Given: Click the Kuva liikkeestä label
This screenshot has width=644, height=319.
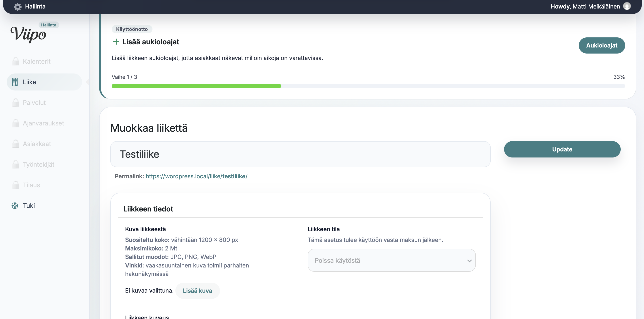Looking at the screenshot, I should (145, 229).
